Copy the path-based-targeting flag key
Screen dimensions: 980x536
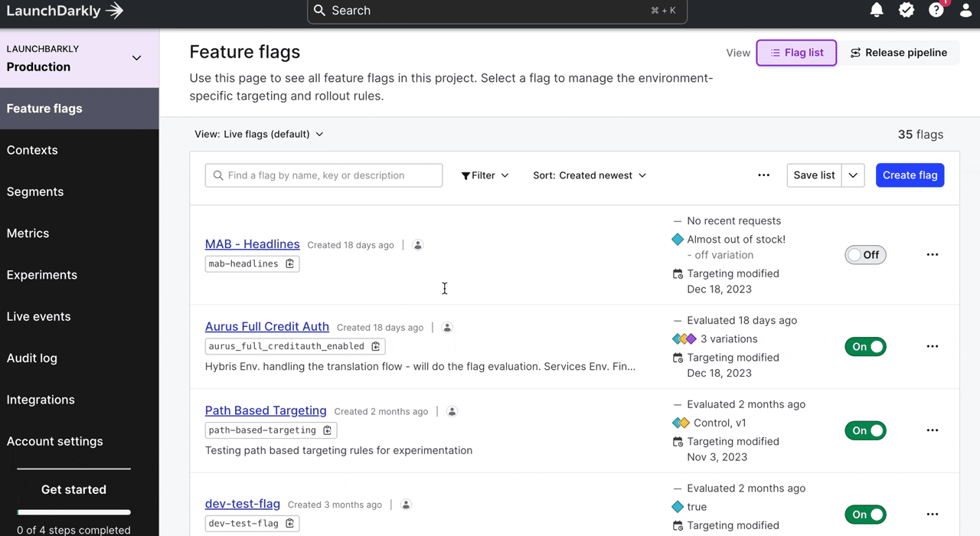coord(328,430)
